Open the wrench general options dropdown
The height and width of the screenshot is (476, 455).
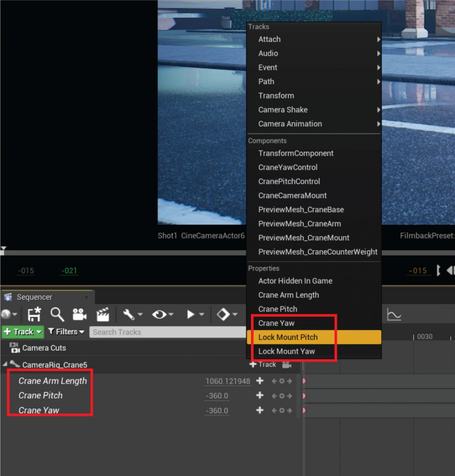click(132, 315)
